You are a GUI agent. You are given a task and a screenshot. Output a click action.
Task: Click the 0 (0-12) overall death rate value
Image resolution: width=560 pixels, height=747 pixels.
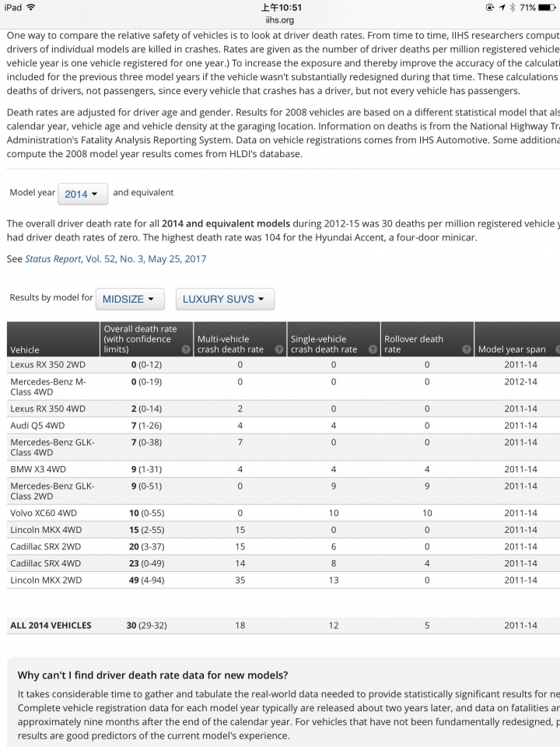[147, 365]
